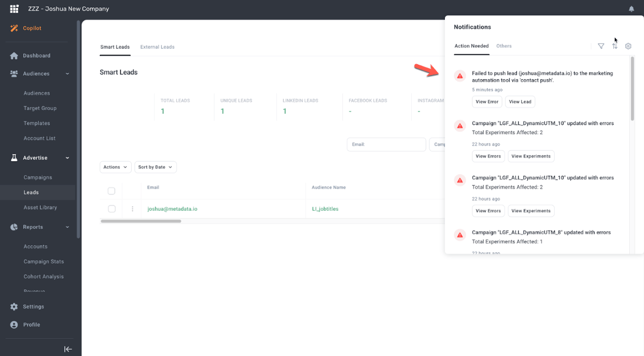The width and height of the screenshot is (644, 356).
Task: Filter notifications using the funnel icon
Action: pos(601,46)
